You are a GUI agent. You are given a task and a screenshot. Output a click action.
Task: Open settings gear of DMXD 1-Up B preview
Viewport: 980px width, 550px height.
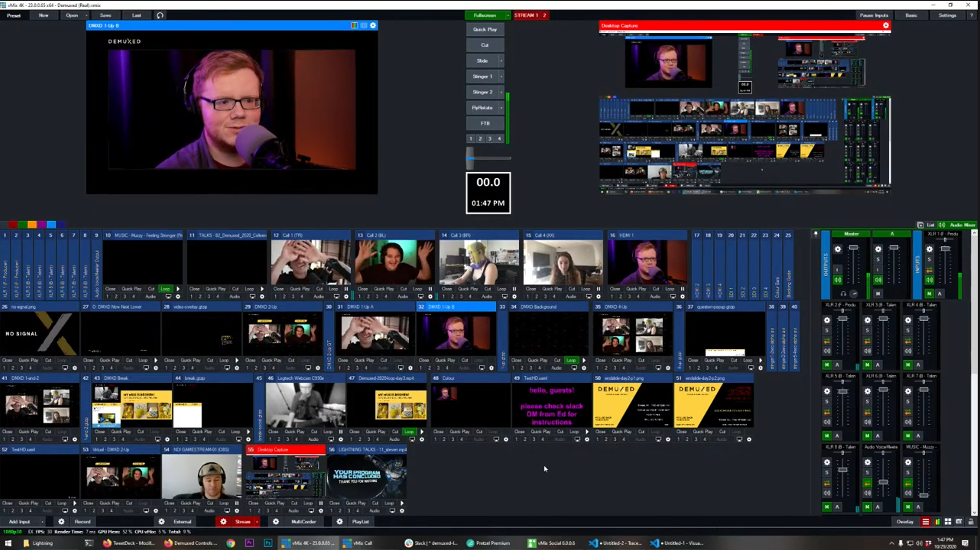(373, 25)
